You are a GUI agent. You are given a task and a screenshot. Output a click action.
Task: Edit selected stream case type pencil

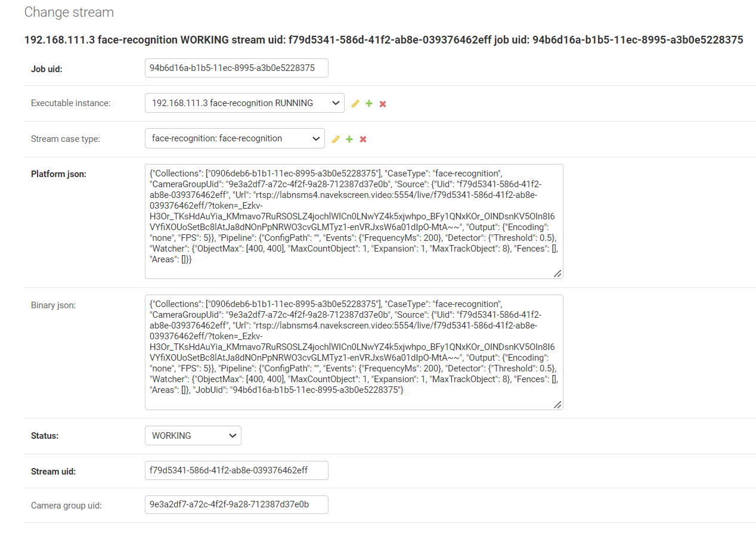click(336, 139)
